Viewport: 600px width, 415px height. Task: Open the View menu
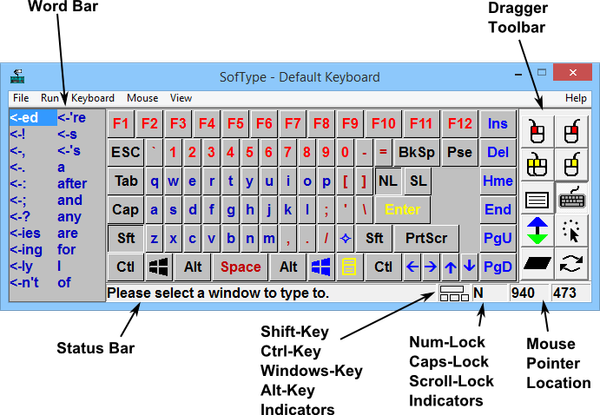point(181,98)
